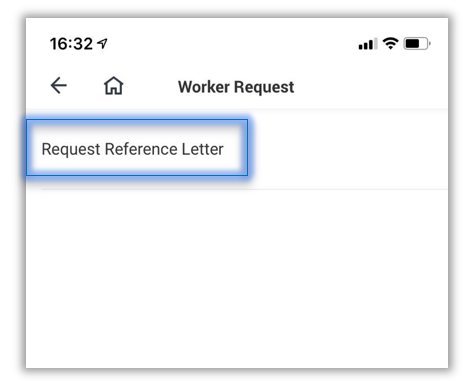The image size is (471, 381).
Task: Click the arrow next to the clock
Action: pos(102,43)
